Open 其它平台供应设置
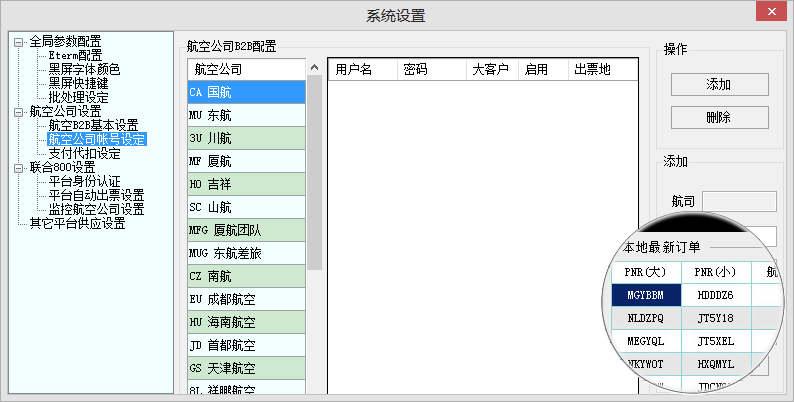 coord(77,223)
